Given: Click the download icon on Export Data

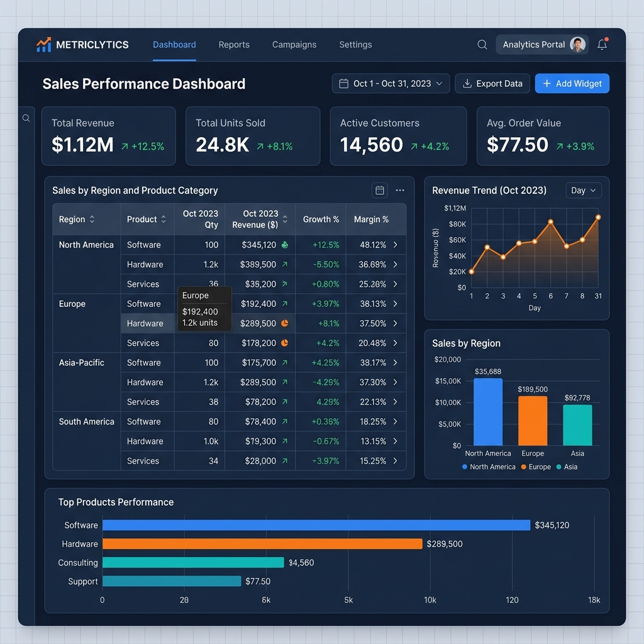Looking at the screenshot, I should point(467,84).
